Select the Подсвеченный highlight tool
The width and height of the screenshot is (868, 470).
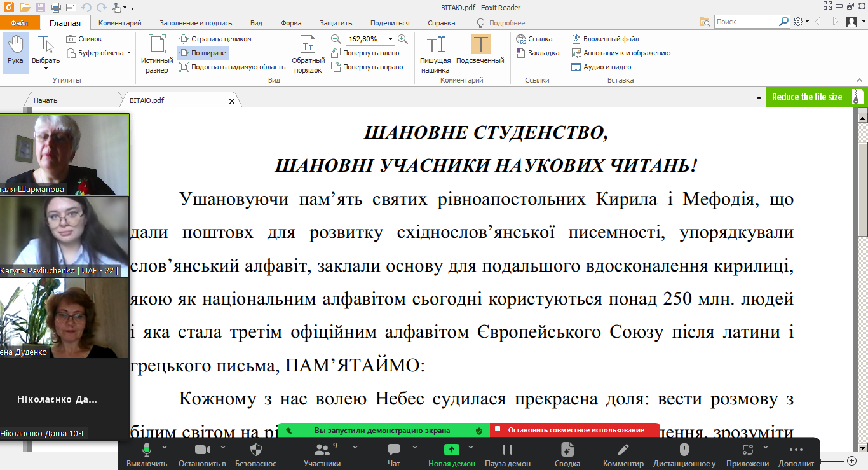tap(480, 50)
